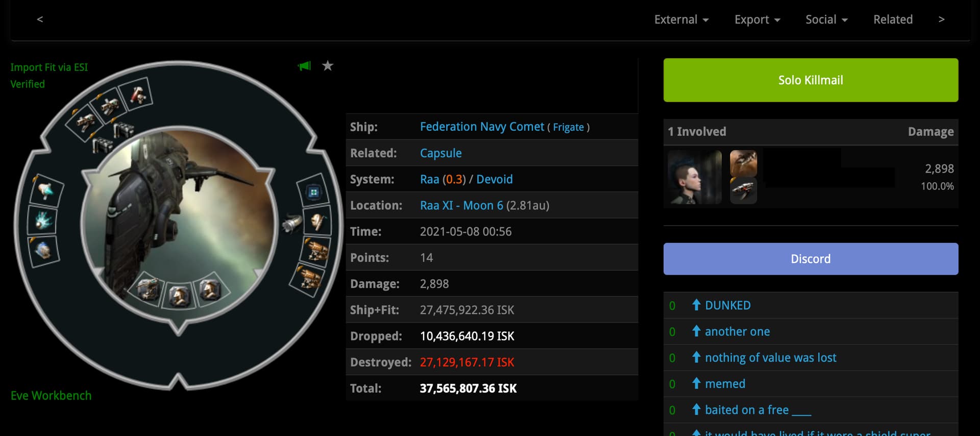This screenshot has height=436, width=980.
Task: Click the 100.0% damage share text
Action: click(x=937, y=186)
